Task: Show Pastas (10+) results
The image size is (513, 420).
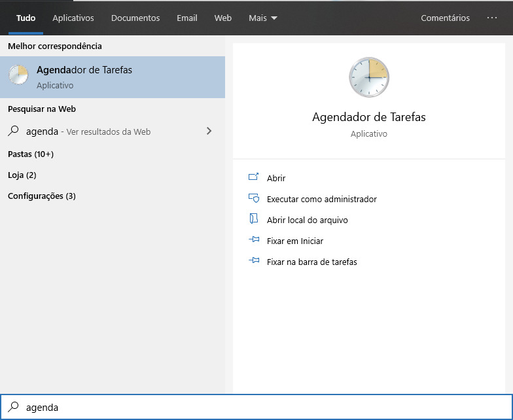Action: 31,154
